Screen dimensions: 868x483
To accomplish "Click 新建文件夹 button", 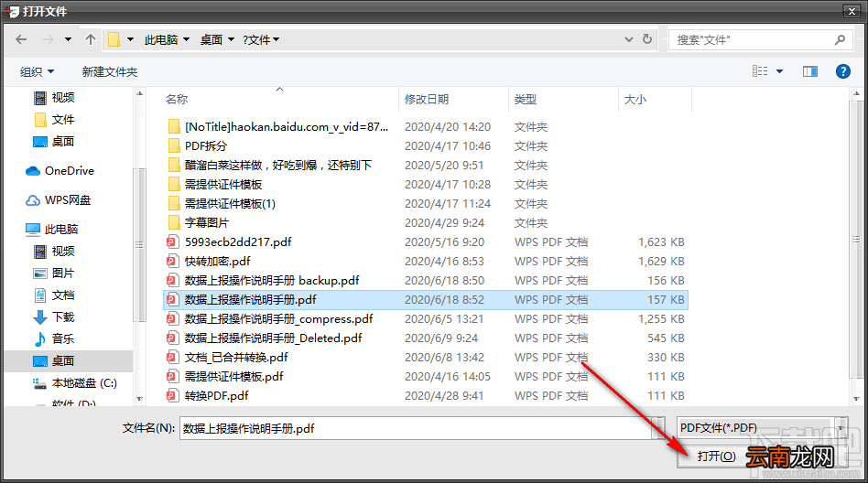I will pos(110,71).
